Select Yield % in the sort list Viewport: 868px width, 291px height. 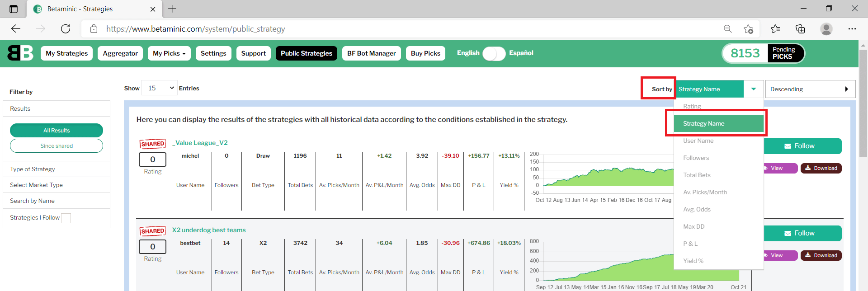(x=719, y=261)
